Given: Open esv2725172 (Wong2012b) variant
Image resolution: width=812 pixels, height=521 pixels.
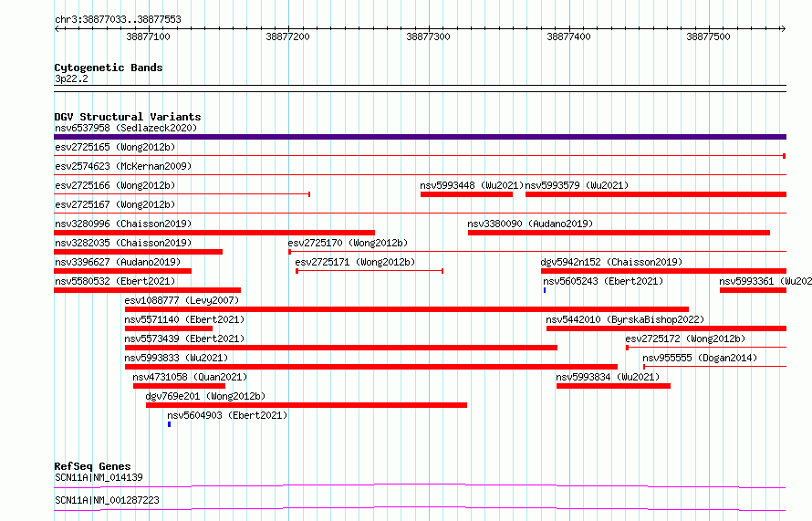Looking at the screenshot, I should click(x=685, y=339).
